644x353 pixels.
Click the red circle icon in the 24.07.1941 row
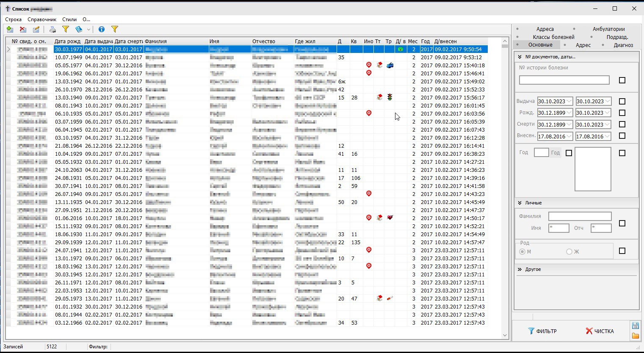pyautogui.click(x=369, y=250)
